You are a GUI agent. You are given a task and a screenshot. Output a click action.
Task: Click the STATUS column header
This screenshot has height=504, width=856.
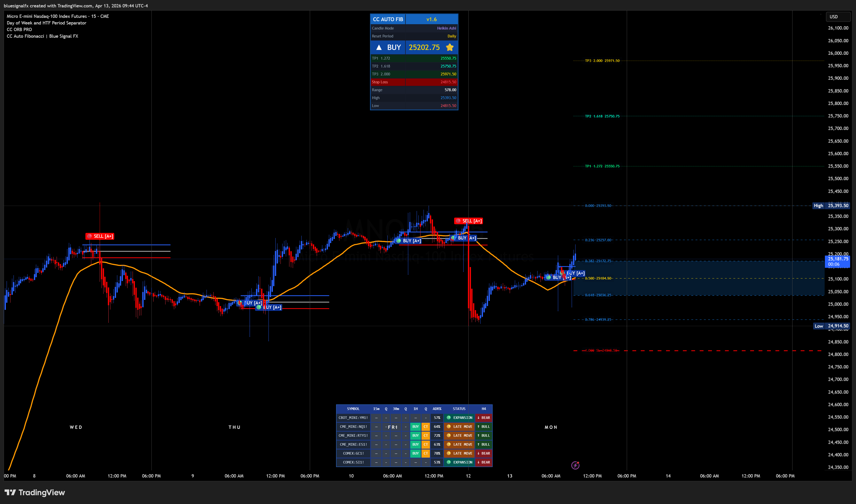click(x=459, y=409)
